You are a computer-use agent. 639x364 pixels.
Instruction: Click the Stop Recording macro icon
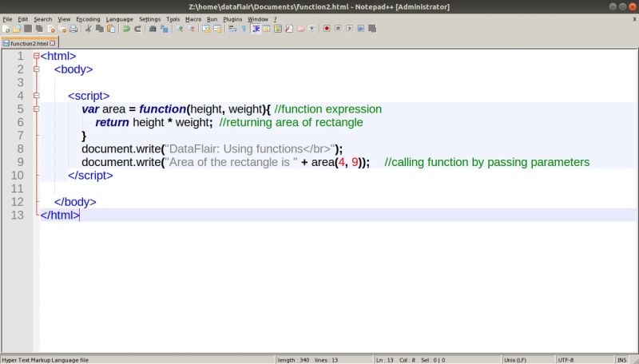338,29
